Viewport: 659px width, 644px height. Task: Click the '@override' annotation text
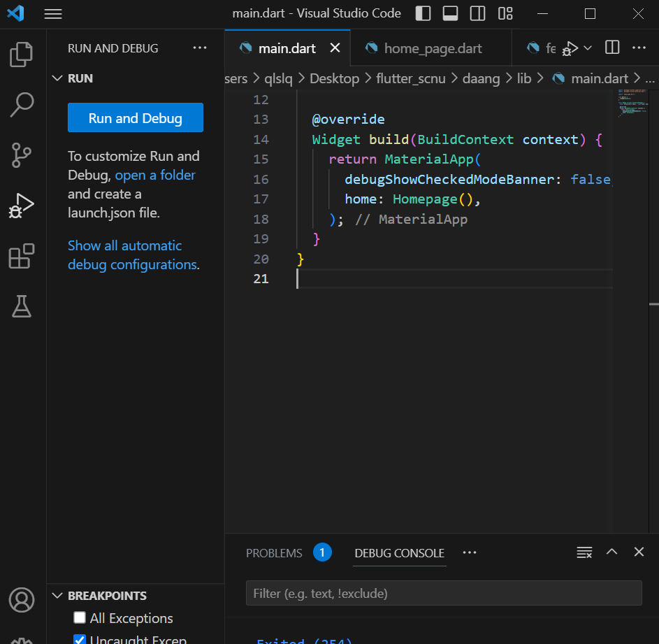point(348,120)
